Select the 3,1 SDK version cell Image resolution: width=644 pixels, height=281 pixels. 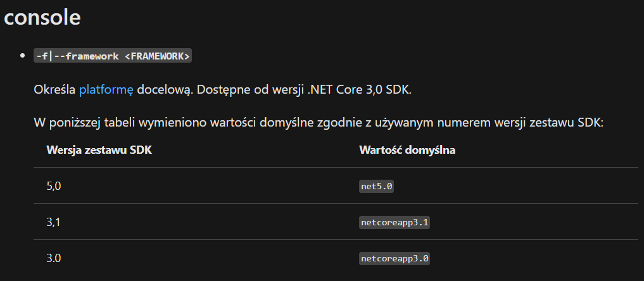54,222
